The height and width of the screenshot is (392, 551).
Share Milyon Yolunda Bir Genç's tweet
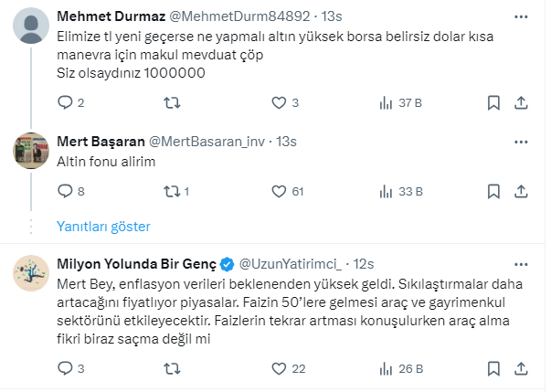click(x=521, y=368)
